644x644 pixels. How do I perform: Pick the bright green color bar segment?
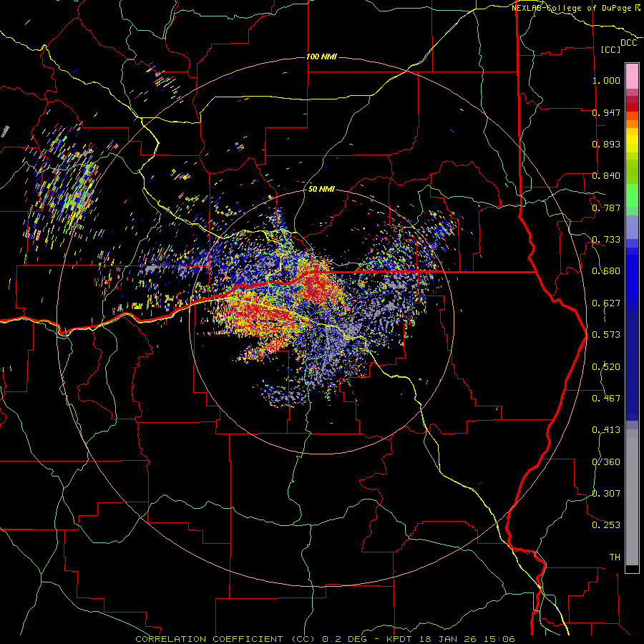click(632, 195)
